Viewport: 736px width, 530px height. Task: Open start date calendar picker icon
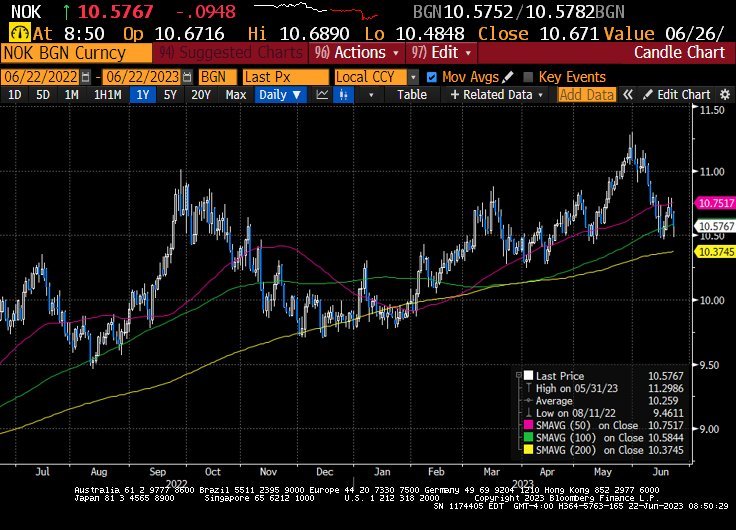coord(84,76)
